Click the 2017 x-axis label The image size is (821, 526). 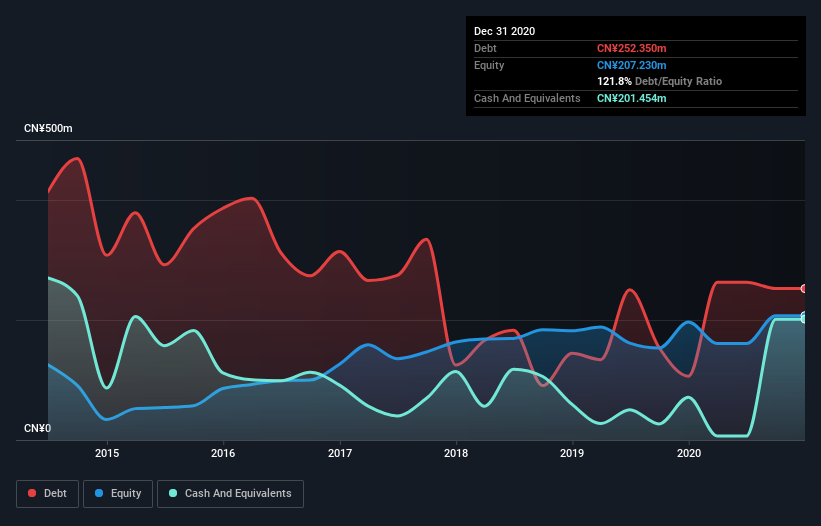(340, 453)
